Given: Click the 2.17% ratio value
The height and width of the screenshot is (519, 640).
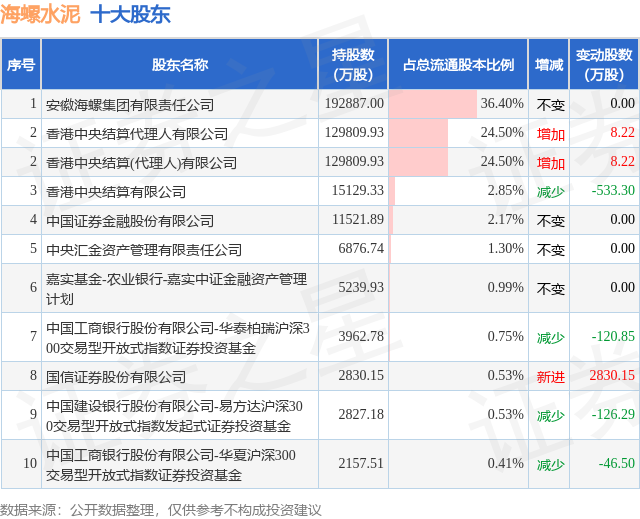Looking at the screenshot, I should point(505,219).
